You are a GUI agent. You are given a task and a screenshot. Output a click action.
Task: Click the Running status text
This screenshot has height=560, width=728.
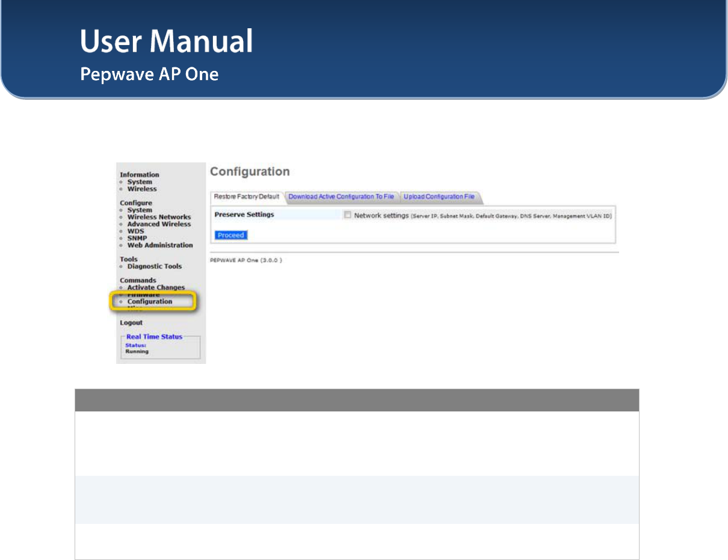point(137,351)
